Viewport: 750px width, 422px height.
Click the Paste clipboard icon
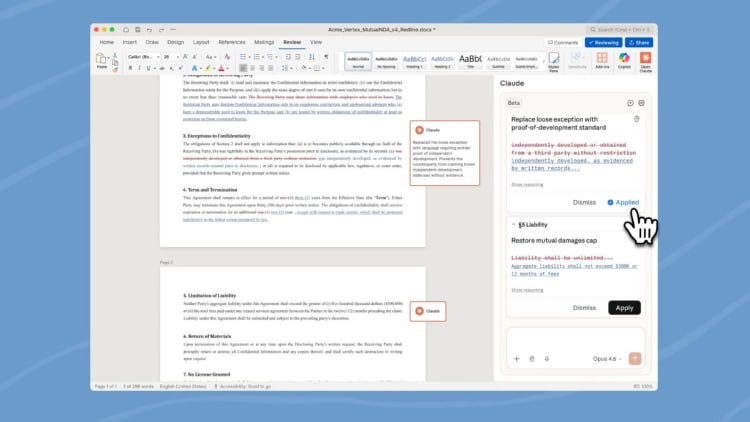101,60
